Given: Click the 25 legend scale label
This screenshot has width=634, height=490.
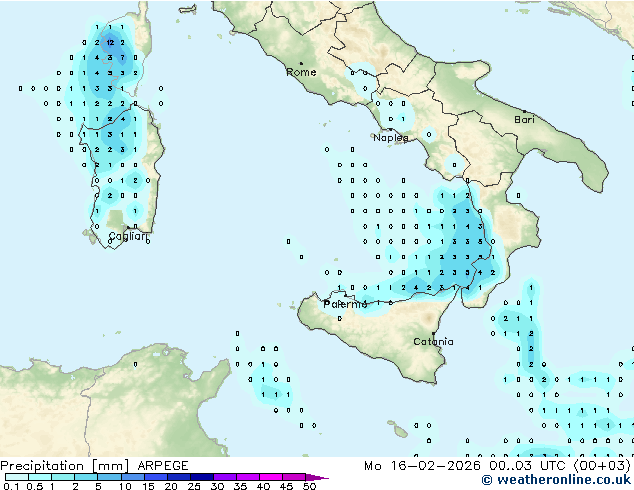Looking at the screenshot, I should pos(194,486).
